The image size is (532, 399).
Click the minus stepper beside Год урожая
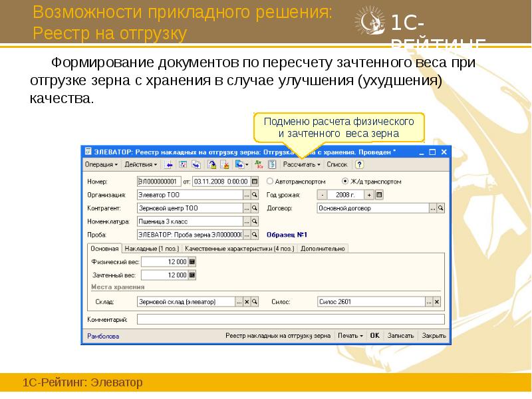tap(323, 194)
